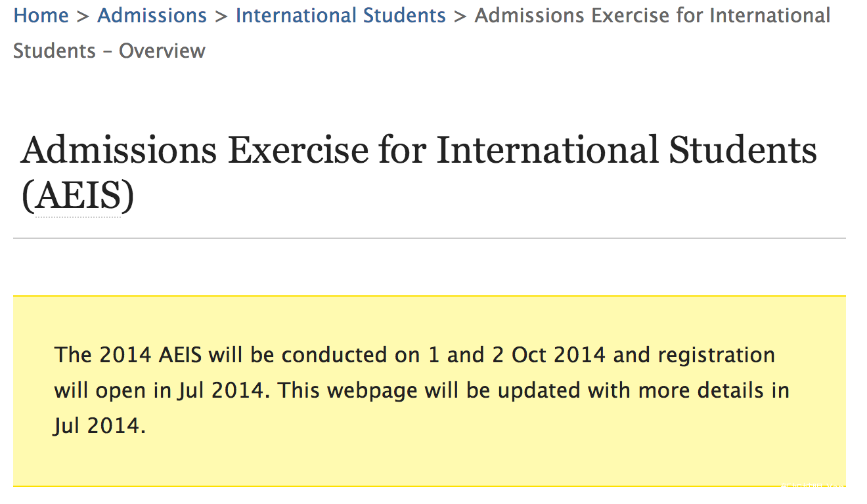
Task: Click the yellow notice box background
Action: click(x=429, y=459)
